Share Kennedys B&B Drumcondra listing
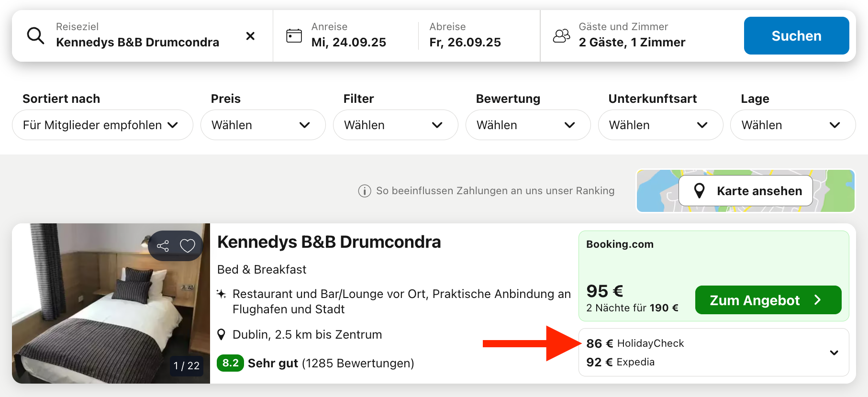Image resolution: width=868 pixels, height=397 pixels. pos(163,246)
